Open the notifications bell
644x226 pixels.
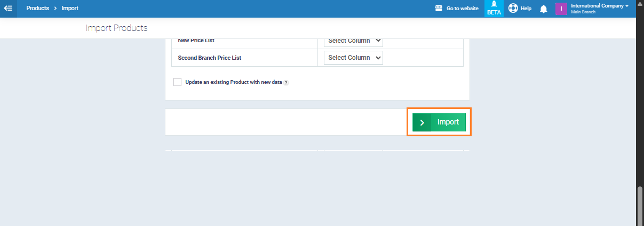pyautogui.click(x=544, y=9)
